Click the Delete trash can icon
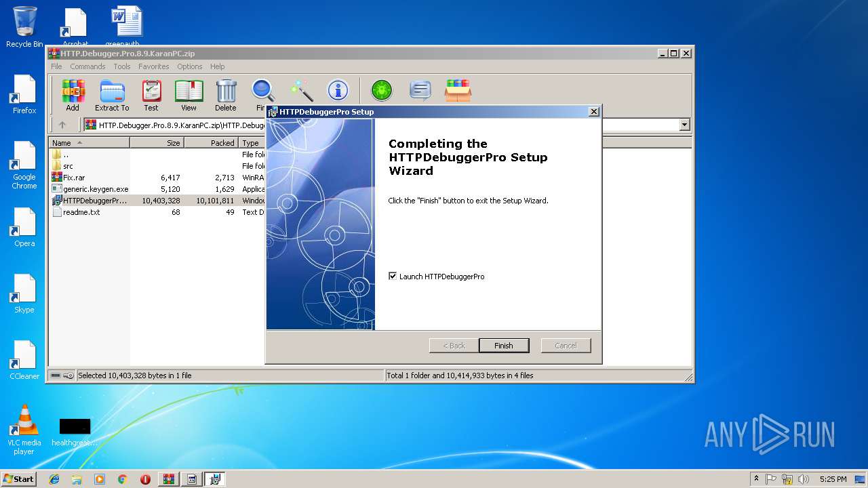 tap(226, 96)
